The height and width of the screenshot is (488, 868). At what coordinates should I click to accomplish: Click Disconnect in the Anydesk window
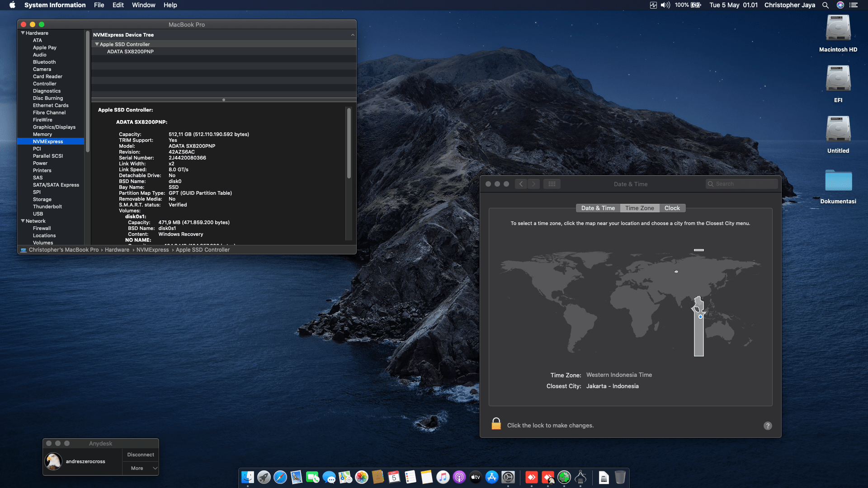141,455
